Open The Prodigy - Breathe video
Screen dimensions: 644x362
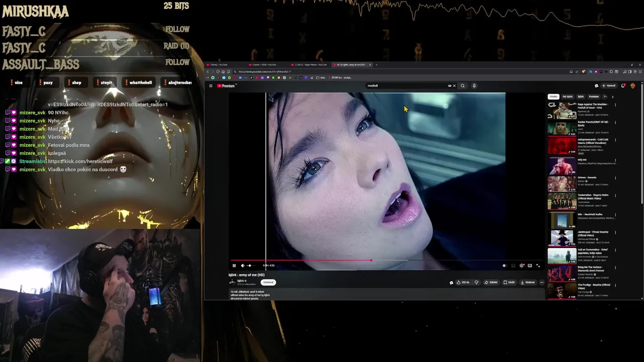coord(562,291)
